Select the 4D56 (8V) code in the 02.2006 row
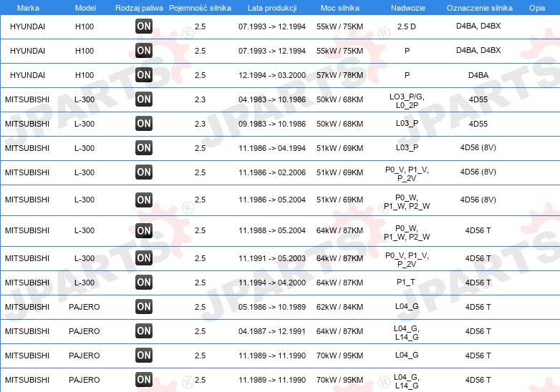The width and height of the screenshot is (560, 392). [x=478, y=172]
